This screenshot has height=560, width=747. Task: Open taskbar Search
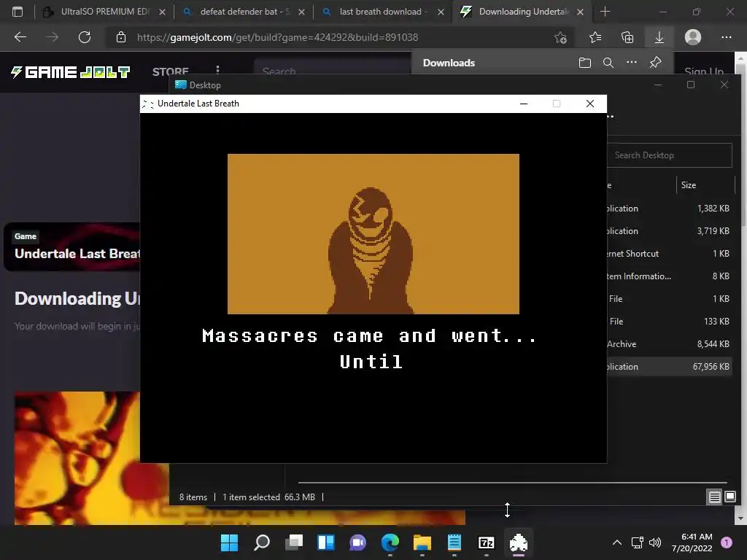click(262, 542)
